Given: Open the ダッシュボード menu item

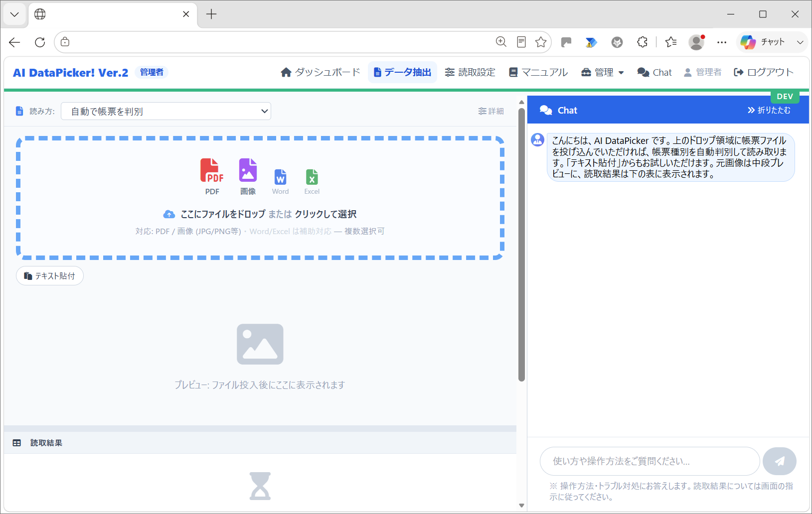Looking at the screenshot, I should point(320,72).
